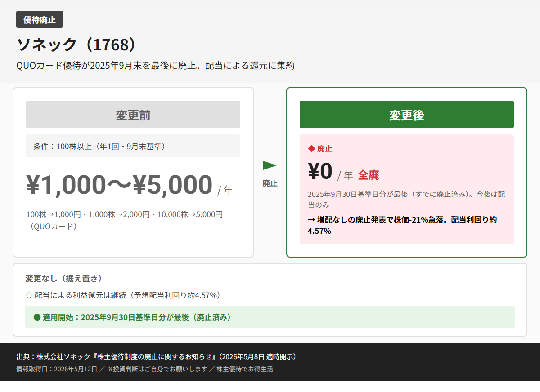This screenshot has height=392, width=540.
Task: Click the red diamond icon beside 廃止
Action: click(x=311, y=149)
